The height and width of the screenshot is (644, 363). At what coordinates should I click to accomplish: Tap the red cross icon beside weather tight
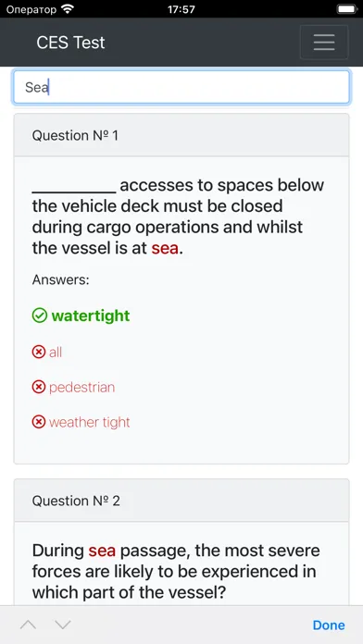[x=39, y=422]
